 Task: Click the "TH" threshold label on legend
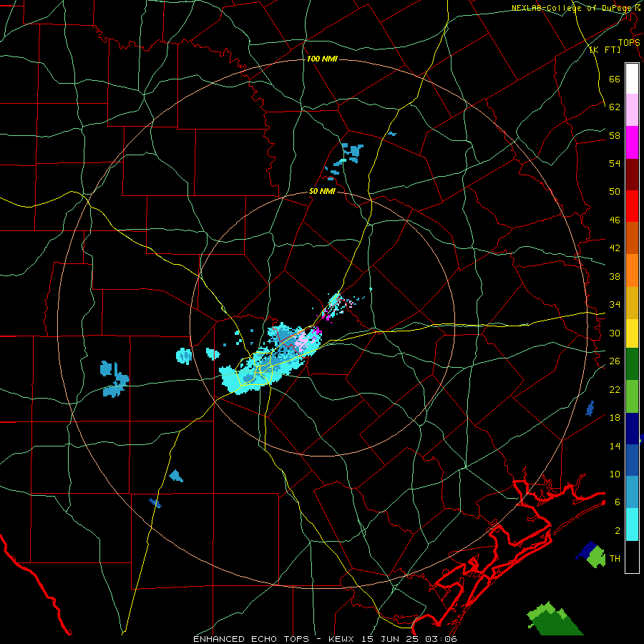pos(615,559)
